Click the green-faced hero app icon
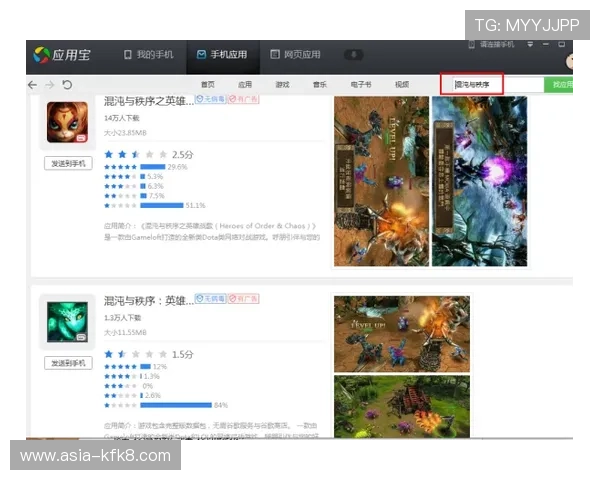 (67, 322)
